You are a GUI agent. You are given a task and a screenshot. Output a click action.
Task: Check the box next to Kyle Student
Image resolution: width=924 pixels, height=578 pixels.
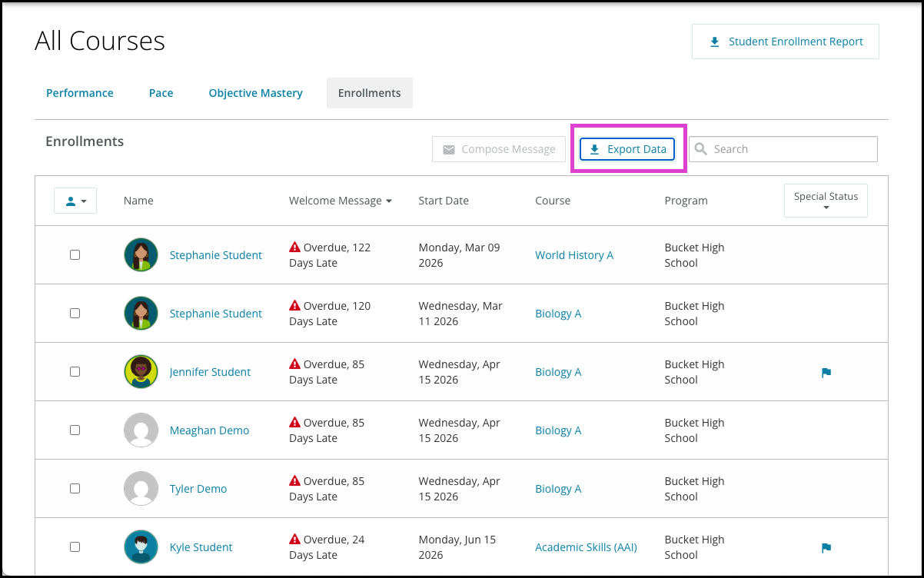pyautogui.click(x=75, y=547)
